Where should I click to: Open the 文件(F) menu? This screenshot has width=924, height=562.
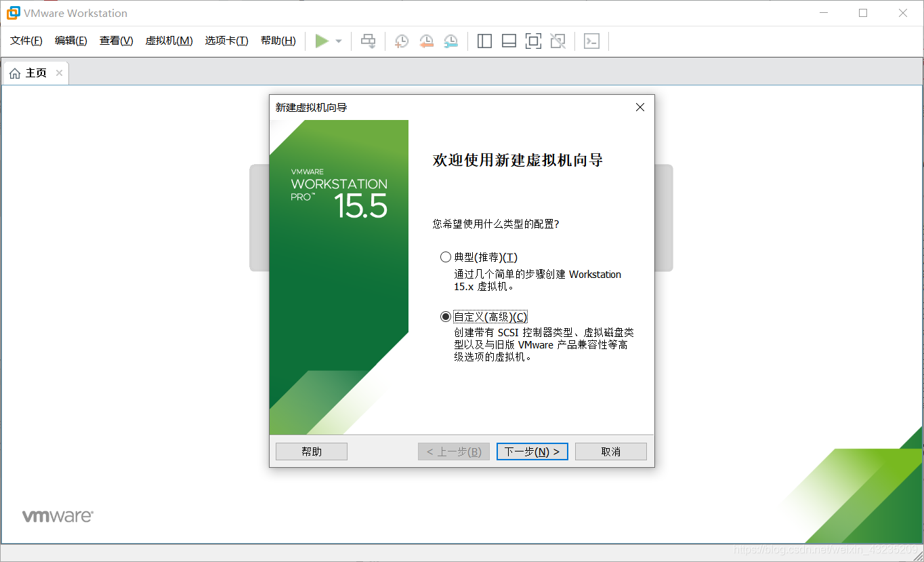[x=26, y=41]
